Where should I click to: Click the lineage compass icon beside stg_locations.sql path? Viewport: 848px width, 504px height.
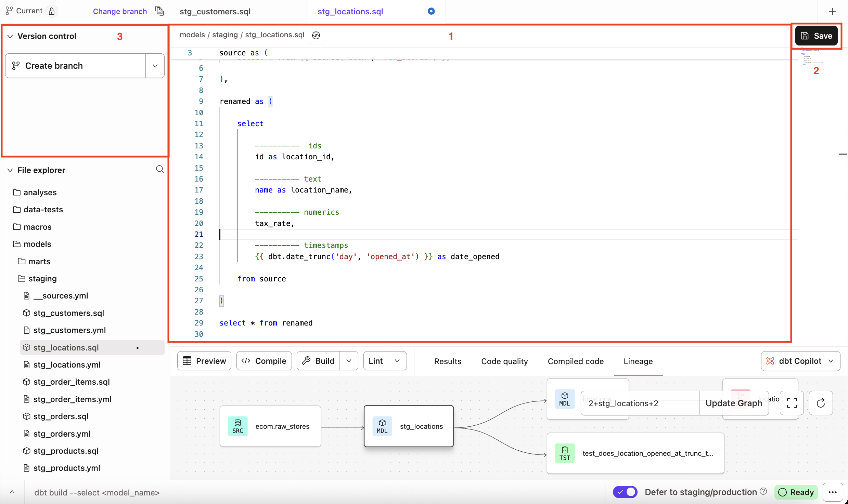[316, 35]
